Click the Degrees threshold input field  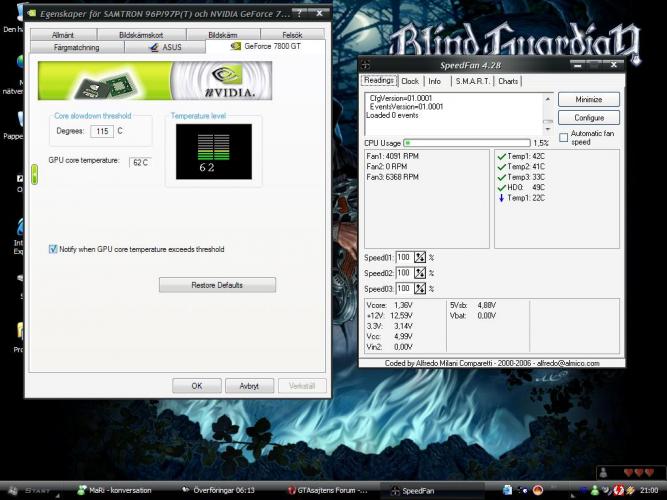point(101,131)
